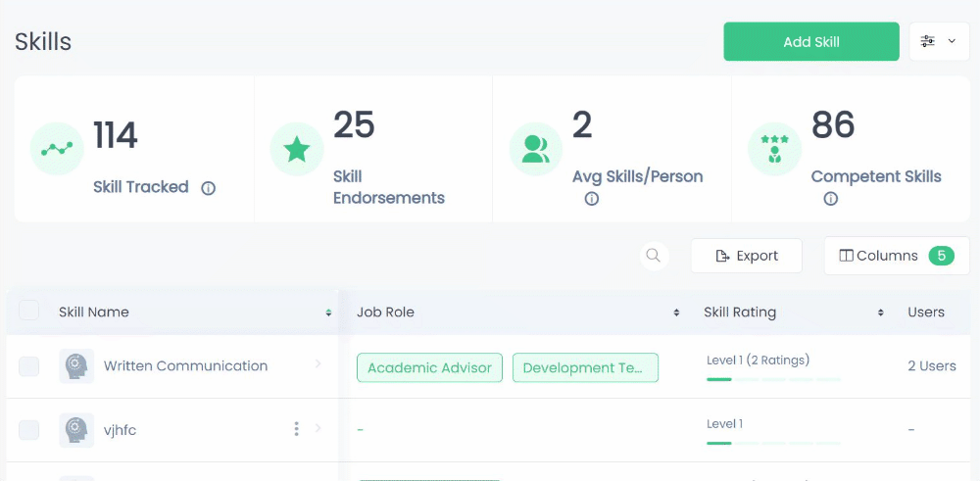Open three-dot menu for vjhfc skill
980x481 pixels.
(296, 429)
